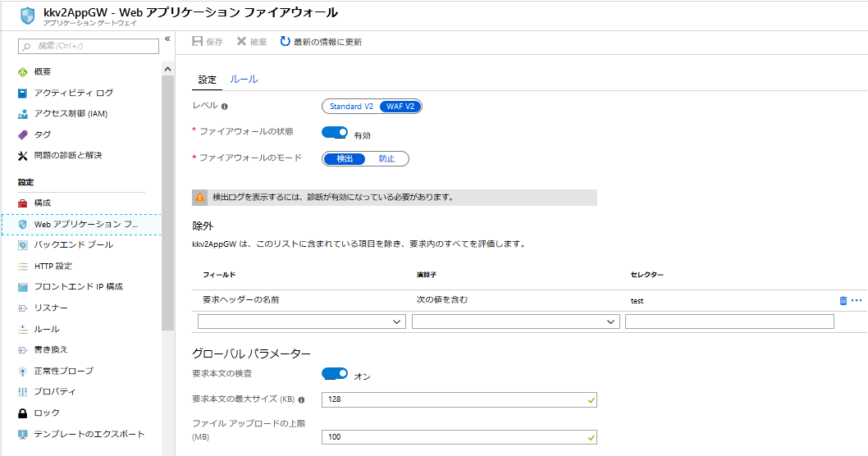Viewport: 868px width, 456px height.
Task: Select 検出 firewall mode
Action: pyautogui.click(x=345, y=159)
